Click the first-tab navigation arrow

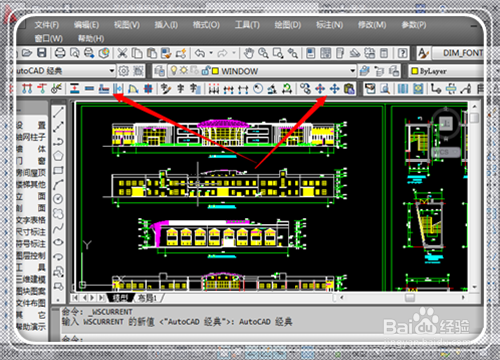point(76,298)
